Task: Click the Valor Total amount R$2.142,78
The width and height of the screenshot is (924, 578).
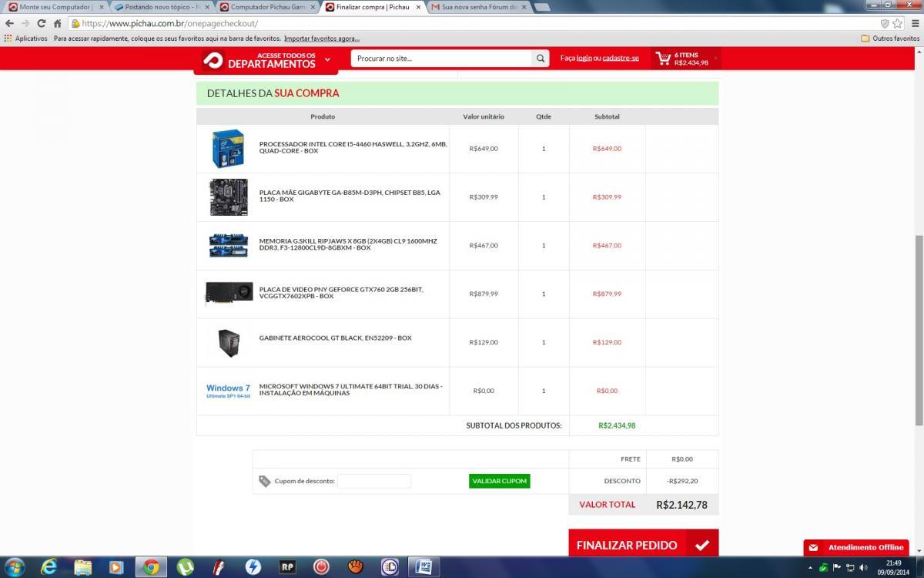Action: (x=681, y=505)
